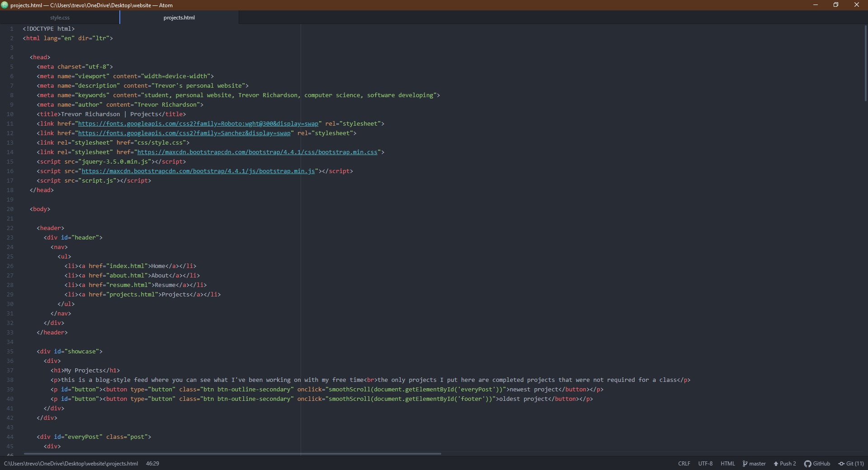Switch to the style.css tab
This screenshot has height=470, width=868.
[60, 18]
